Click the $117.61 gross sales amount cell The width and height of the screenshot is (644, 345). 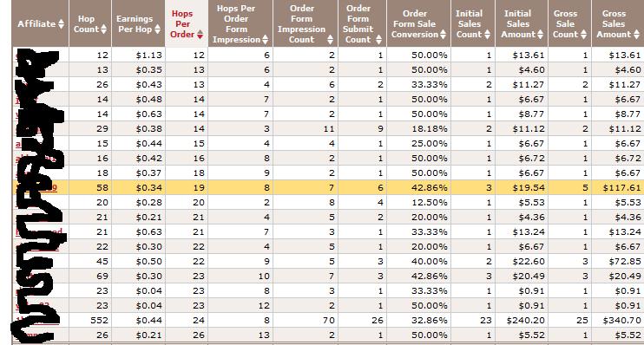coord(618,187)
